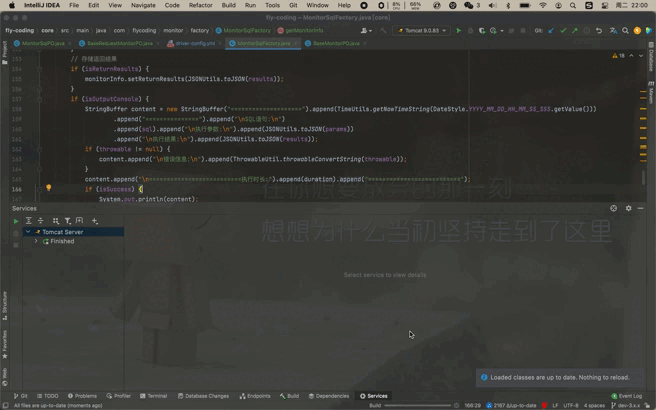
Task: Switch to MonitorSqlPO.java editor tab
Action: click(x=42, y=44)
